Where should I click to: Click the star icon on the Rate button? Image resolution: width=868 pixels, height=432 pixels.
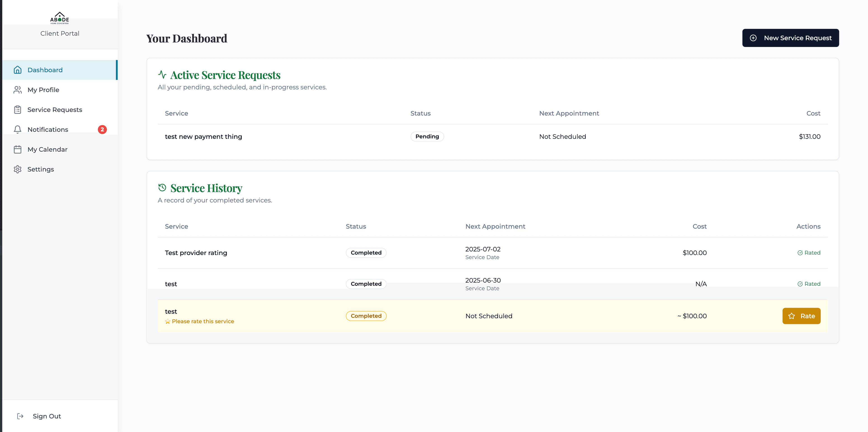coord(791,316)
